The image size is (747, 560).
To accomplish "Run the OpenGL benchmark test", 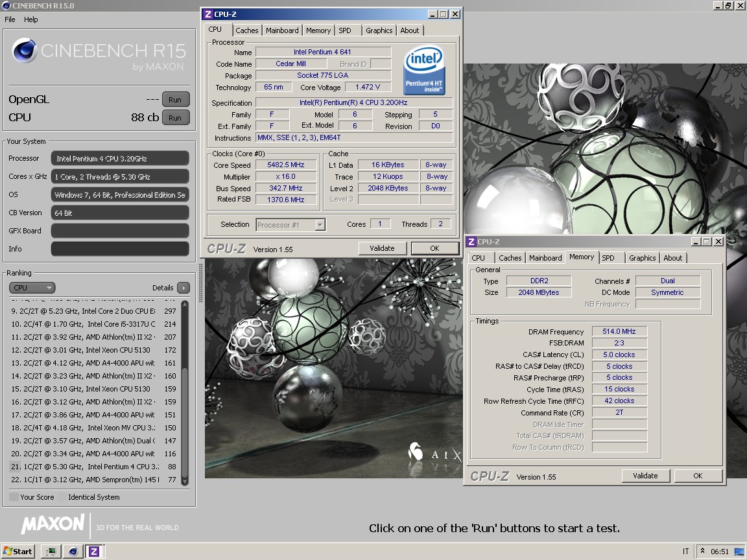I will [176, 100].
